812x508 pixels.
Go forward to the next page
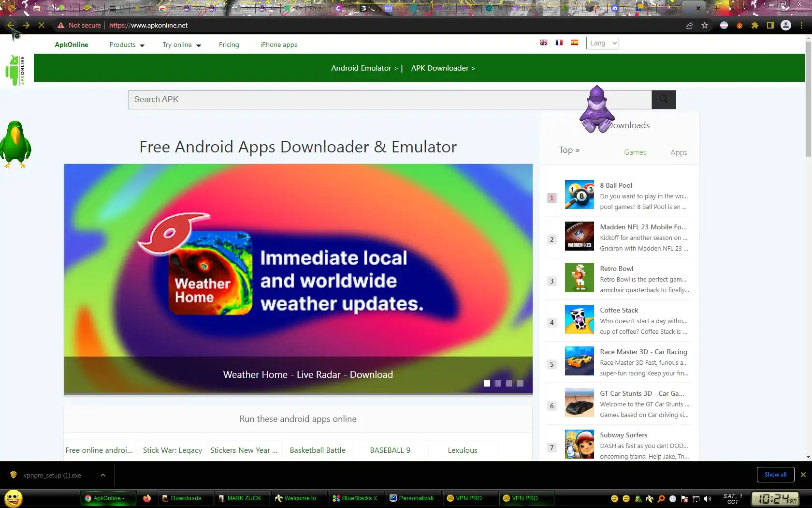tap(26, 25)
